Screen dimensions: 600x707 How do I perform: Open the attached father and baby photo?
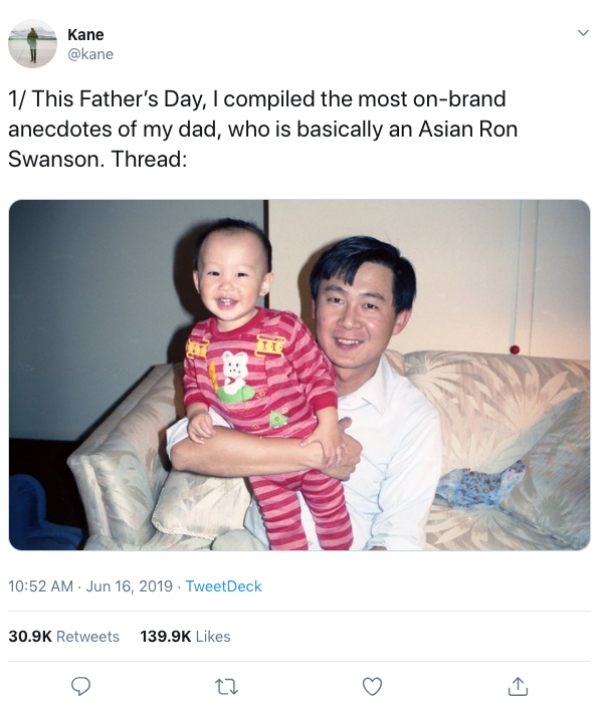coord(299,375)
